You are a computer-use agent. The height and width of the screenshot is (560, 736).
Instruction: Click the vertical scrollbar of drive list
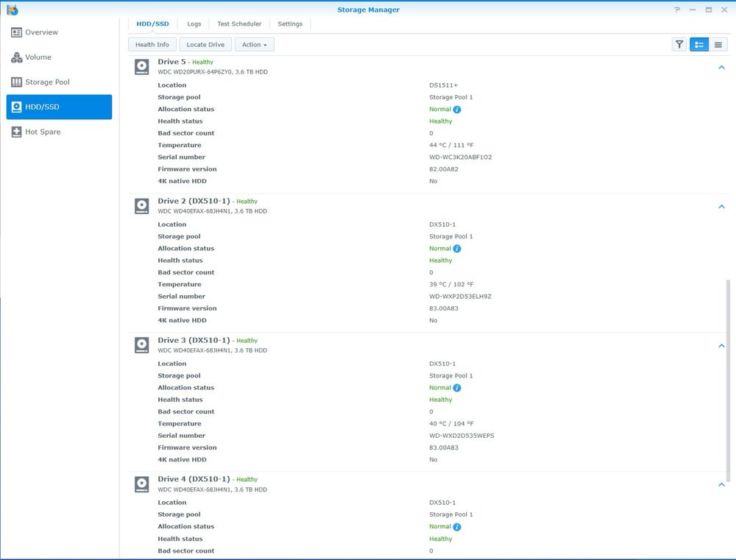728,380
